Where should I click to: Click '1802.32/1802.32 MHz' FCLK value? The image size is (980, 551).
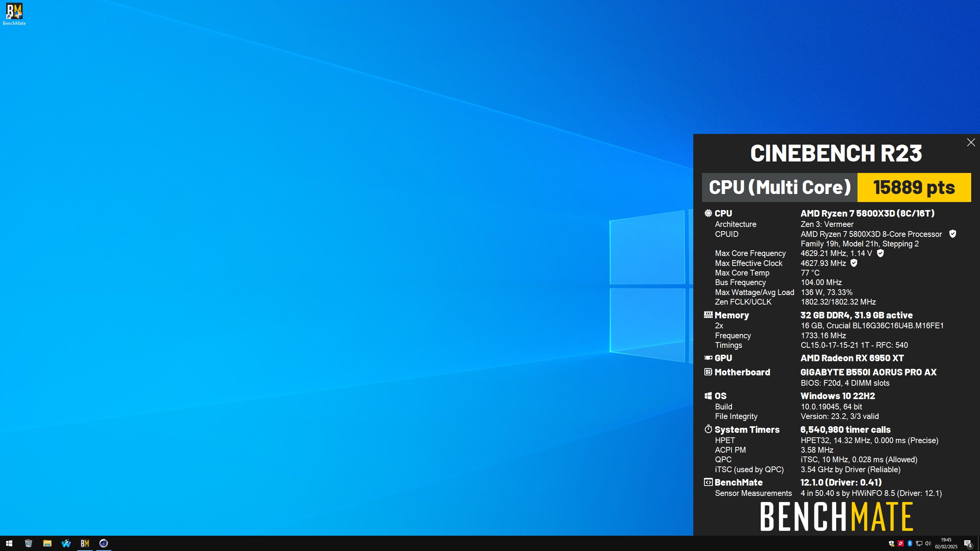(838, 302)
